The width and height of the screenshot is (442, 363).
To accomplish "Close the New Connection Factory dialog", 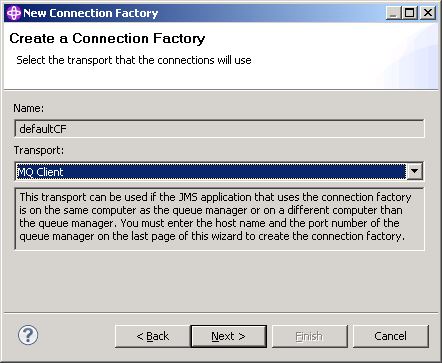I will (428, 13).
